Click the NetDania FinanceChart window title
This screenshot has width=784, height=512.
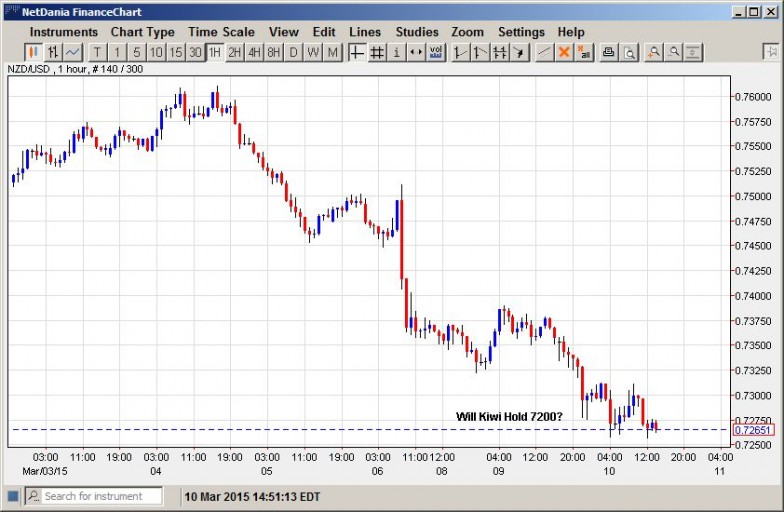coord(82,12)
